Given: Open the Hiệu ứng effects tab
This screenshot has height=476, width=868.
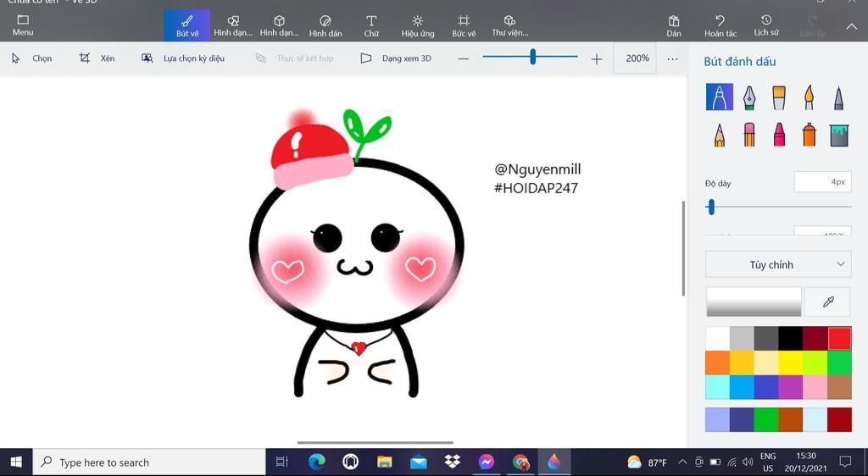Looking at the screenshot, I should (x=418, y=25).
